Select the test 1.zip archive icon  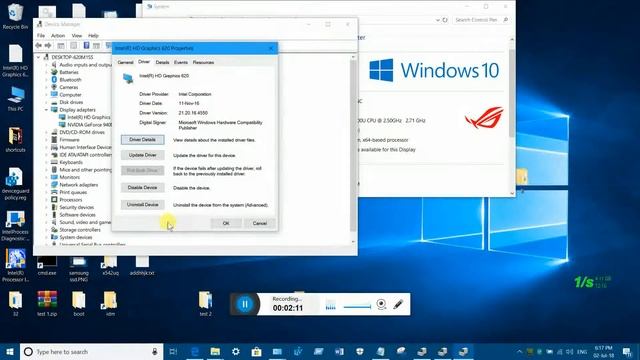[47, 304]
